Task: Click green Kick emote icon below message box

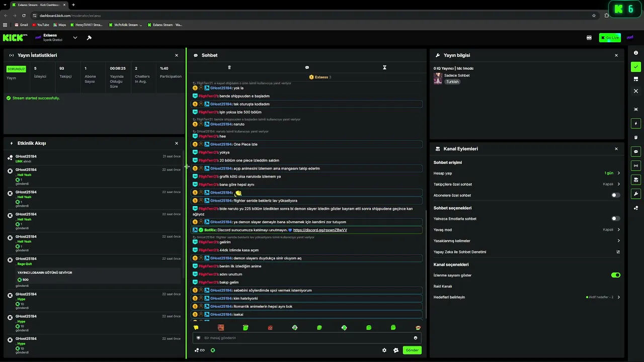Action: (213, 350)
